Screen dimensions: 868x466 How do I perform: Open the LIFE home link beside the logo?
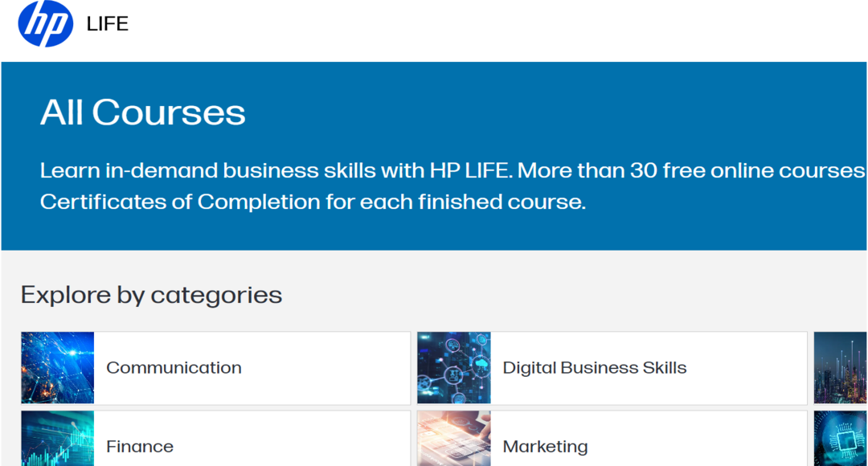[x=108, y=24]
